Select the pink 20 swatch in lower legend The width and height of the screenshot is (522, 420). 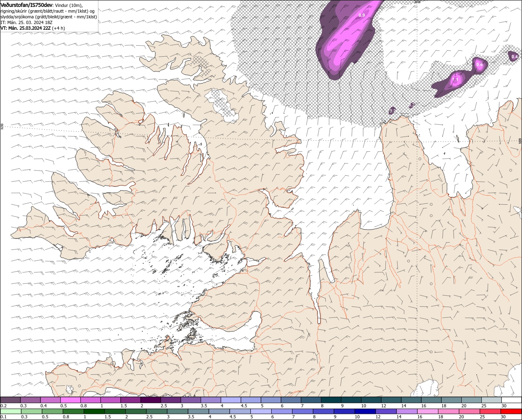click(470, 411)
